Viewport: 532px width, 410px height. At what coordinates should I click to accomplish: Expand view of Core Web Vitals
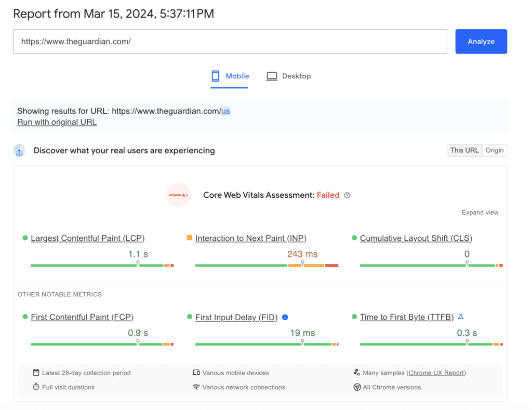pyautogui.click(x=480, y=212)
